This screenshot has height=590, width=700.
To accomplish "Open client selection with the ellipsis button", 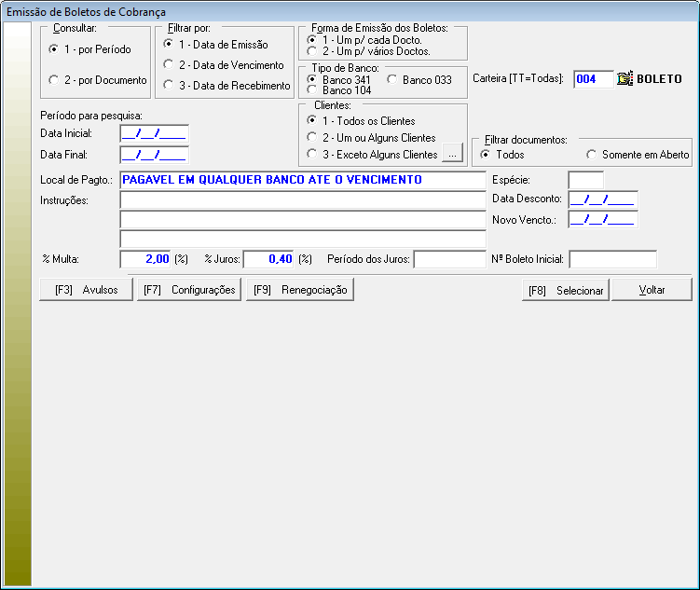I will 451,154.
